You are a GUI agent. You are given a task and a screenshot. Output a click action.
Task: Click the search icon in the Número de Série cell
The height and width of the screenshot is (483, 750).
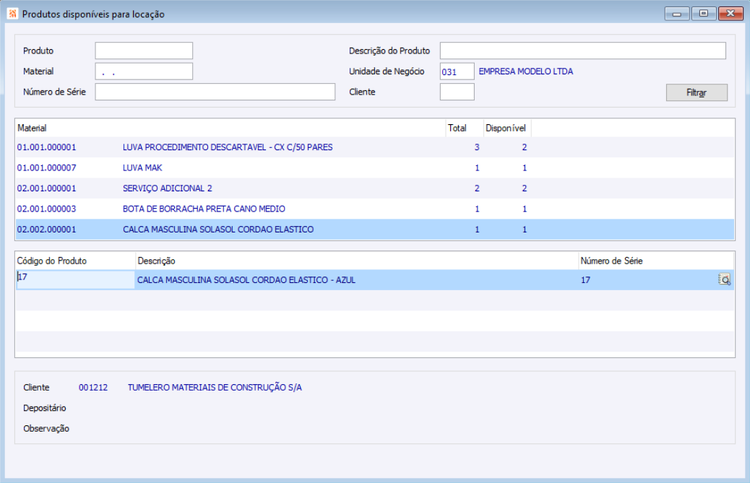tap(725, 280)
